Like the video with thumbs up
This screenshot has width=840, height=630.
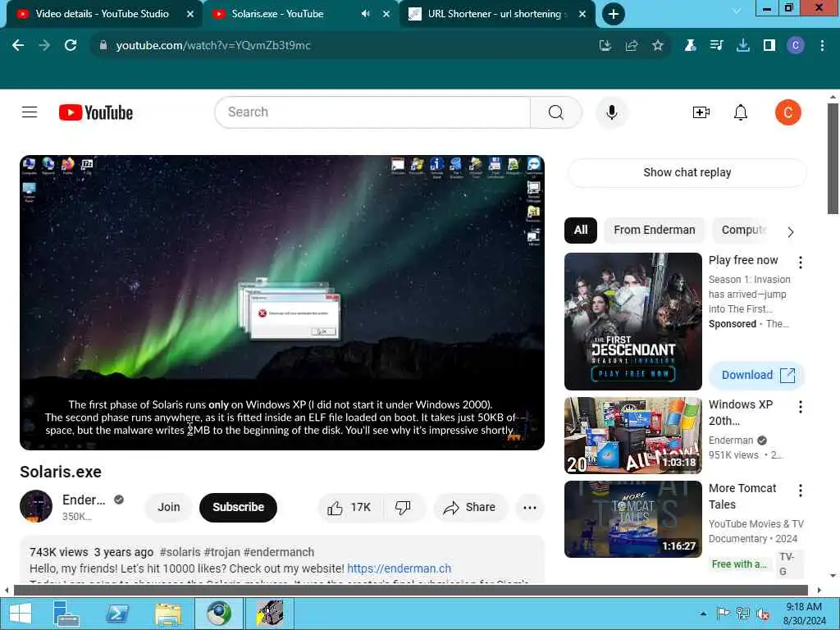click(x=349, y=507)
